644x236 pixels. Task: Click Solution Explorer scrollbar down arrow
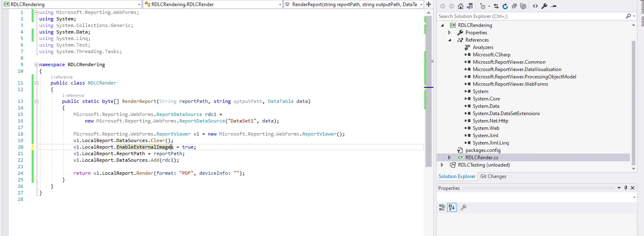pos(634,169)
